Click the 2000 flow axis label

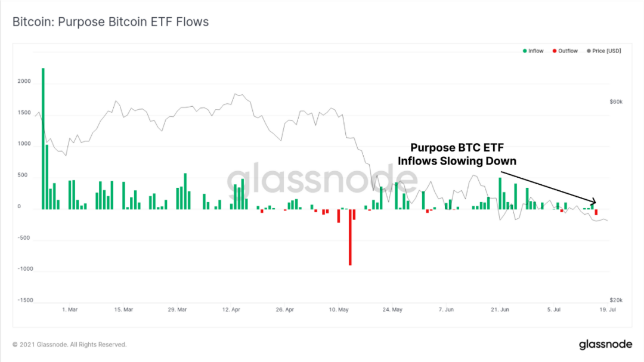click(24, 81)
